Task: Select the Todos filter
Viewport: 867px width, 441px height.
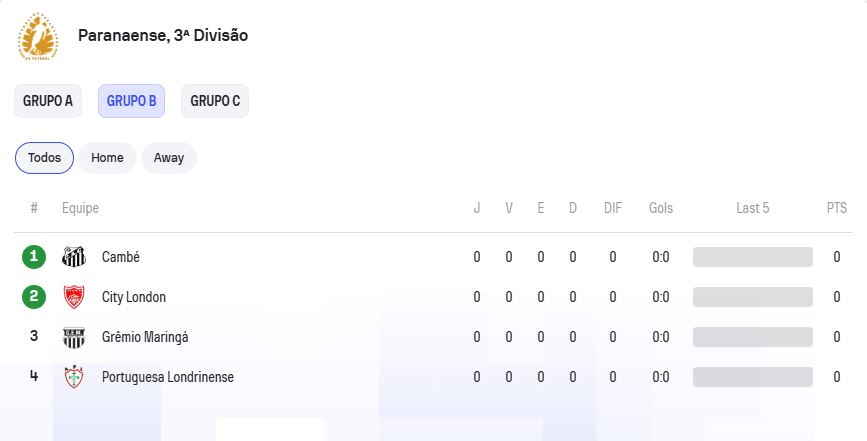Action: (x=44, y=158)
